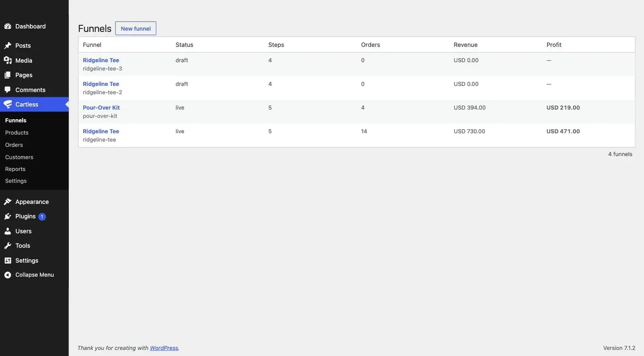Open the Reports submenu item
This screenshot has width=644, height=356.
[x=15, y=169]
